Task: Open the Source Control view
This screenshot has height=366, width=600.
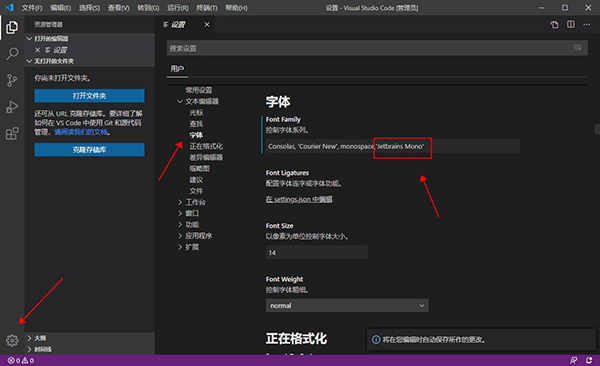Action: point(12,80)
